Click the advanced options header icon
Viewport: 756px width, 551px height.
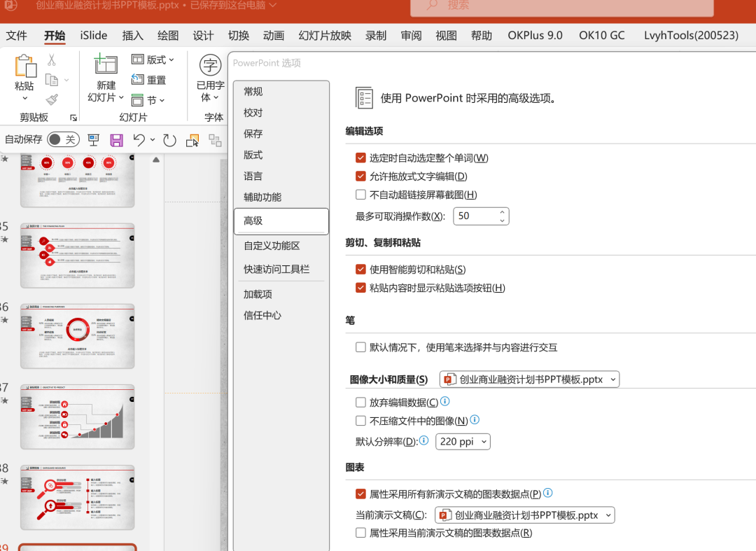click(364, 98)
